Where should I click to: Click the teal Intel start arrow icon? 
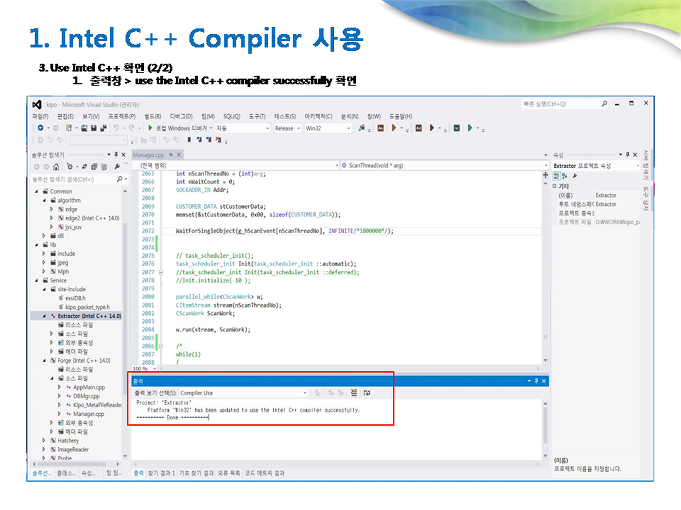pos(470,128)
